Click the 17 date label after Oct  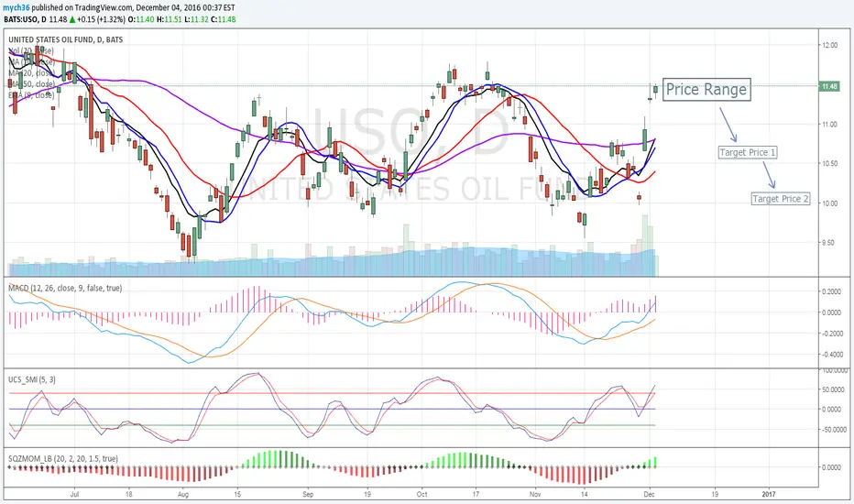[476, 494]
